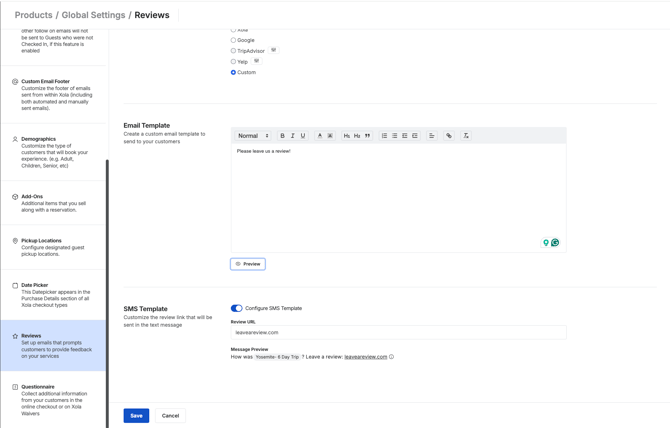670x428 pixels.
Task: Preview the email template
Action: coord(248,264)
